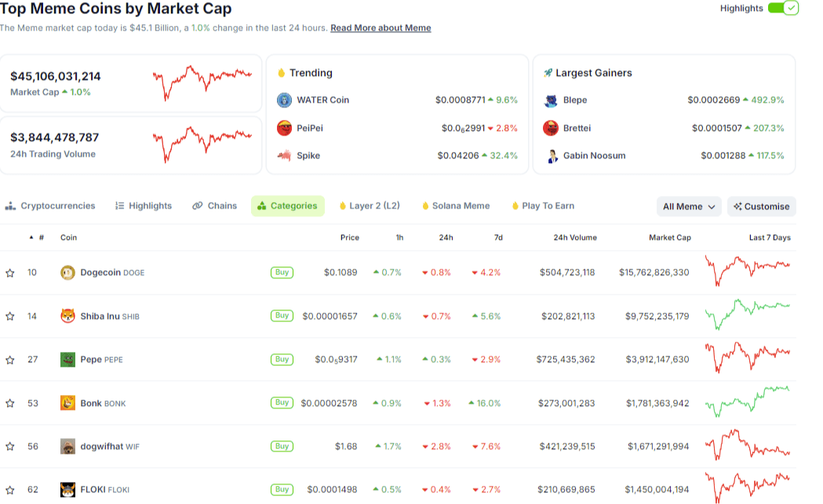Click the FLOKI logo icon
The height and width of the screenshot is (504, 823).
pos(67,490)
